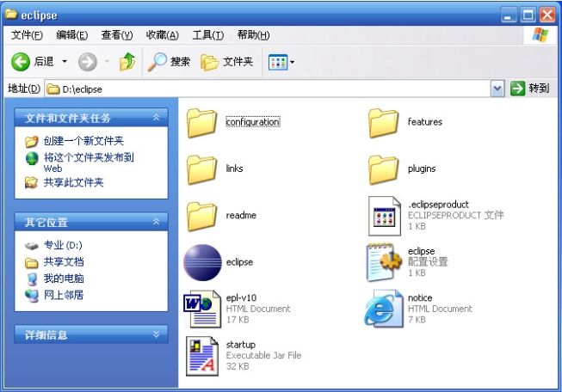The image size is (562, 392).
Task: Expand the address bar dropdown list
Action: pyautogui.click(x=497, y=89)
